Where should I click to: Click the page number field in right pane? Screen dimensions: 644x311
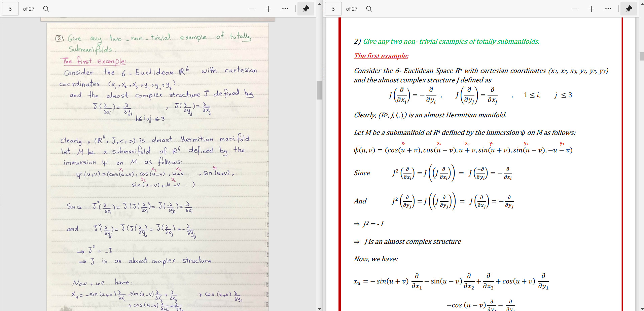[x=333, y=9]
